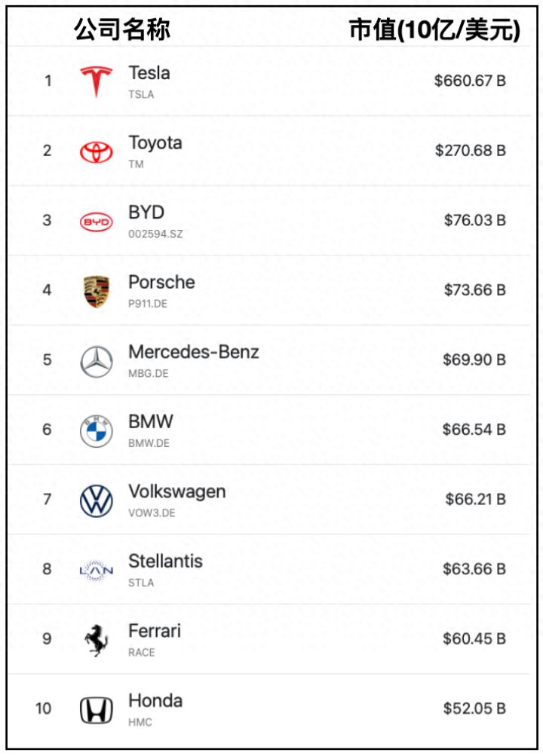This screenshot has height=756, width=543.
Task: Click the 002594.SZ ticker under BYD
Action: point(155,234)
